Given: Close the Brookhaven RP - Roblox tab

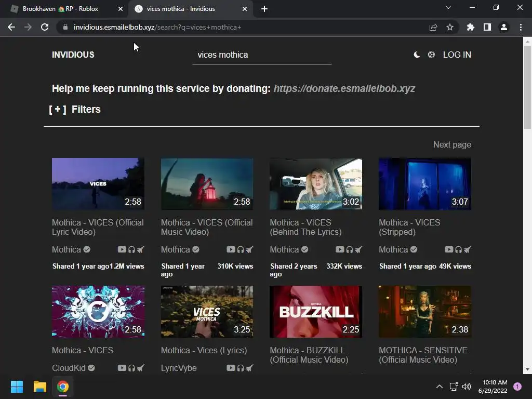Looking at the screenshot, I should [x=121, y=9].
